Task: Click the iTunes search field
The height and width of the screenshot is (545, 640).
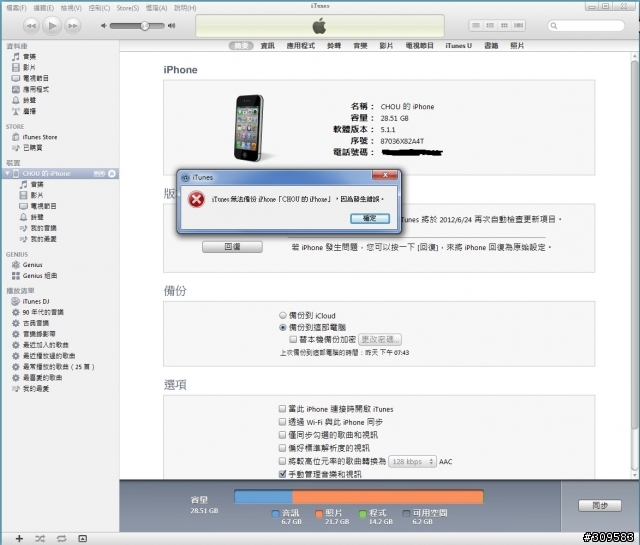Action: tap(586, 26)
